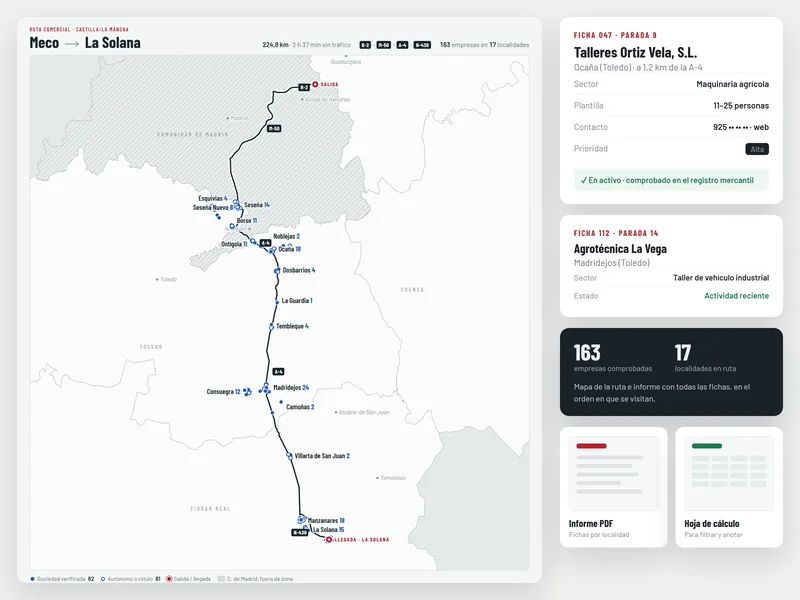The width and height of the screenshot is (800, 600).
Task: Click the Seseña 14 map label
Action: pyautogui.click(x=257, y=205)
